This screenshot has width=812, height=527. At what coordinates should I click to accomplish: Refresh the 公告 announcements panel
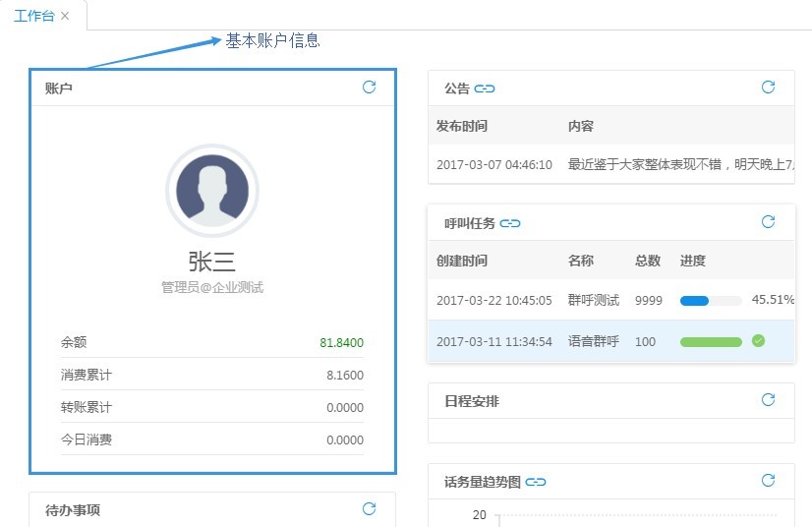tap(768, 88)
